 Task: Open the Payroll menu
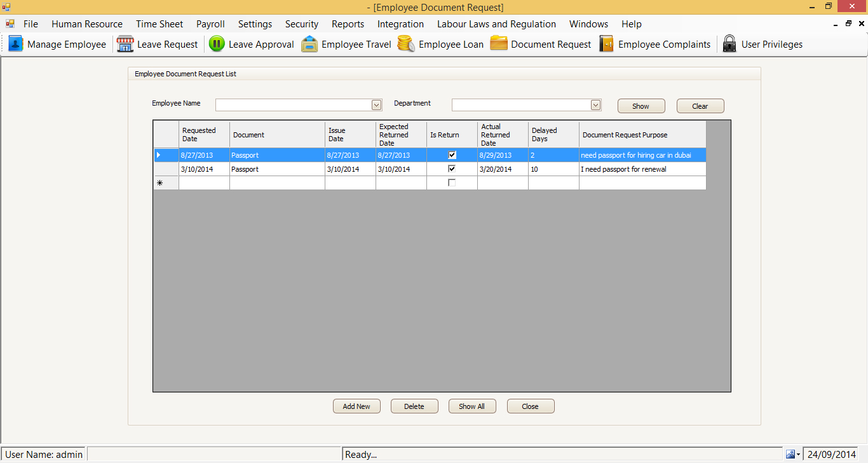click(x=210, y=24)
